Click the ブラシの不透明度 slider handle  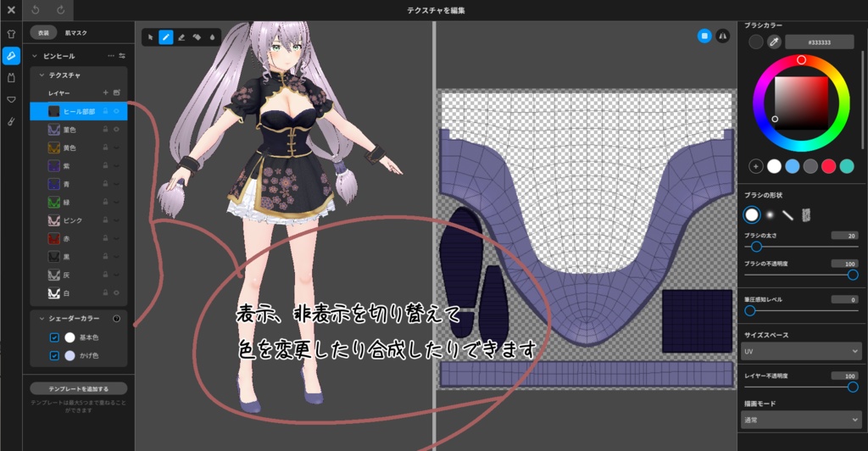click(853, 275)
